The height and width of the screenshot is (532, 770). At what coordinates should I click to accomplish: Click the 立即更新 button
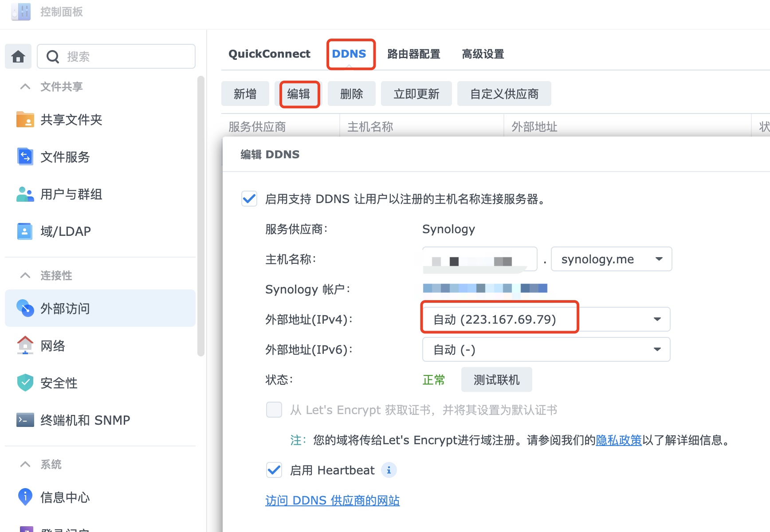416,94
